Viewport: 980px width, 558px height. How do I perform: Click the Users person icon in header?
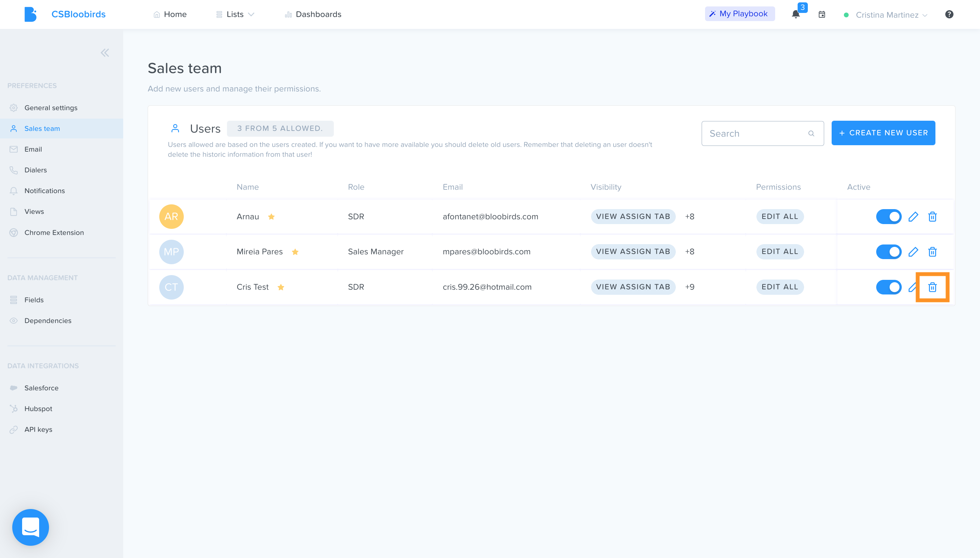pyautogui.click(x=175, y=129)
